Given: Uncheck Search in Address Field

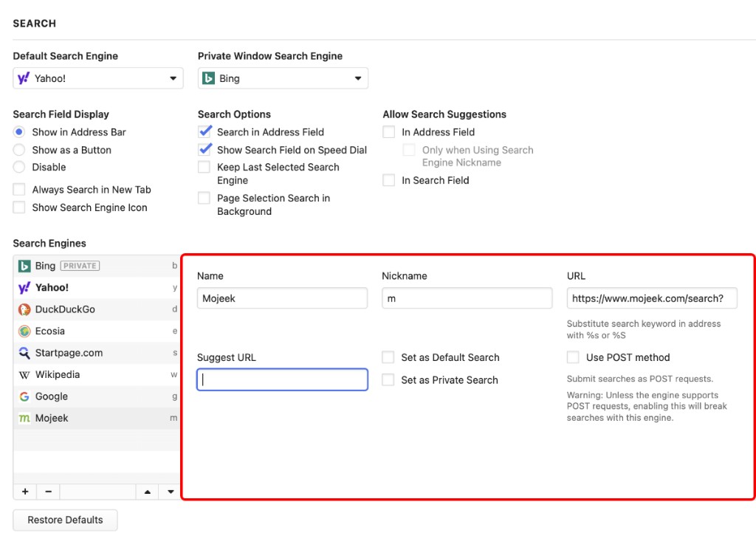Looking at the screenshot, I should click(x=205, y=131).
